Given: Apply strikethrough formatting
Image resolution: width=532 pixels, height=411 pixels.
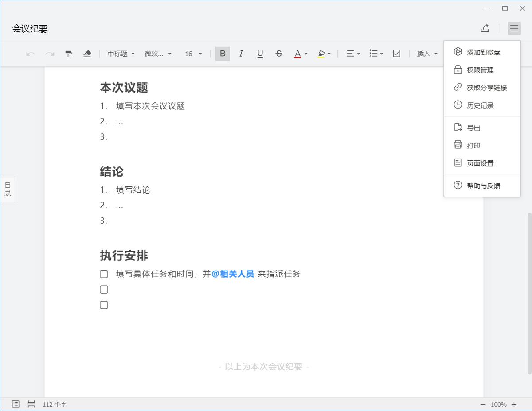Looking at the screenshot, I should pos(279,54).
